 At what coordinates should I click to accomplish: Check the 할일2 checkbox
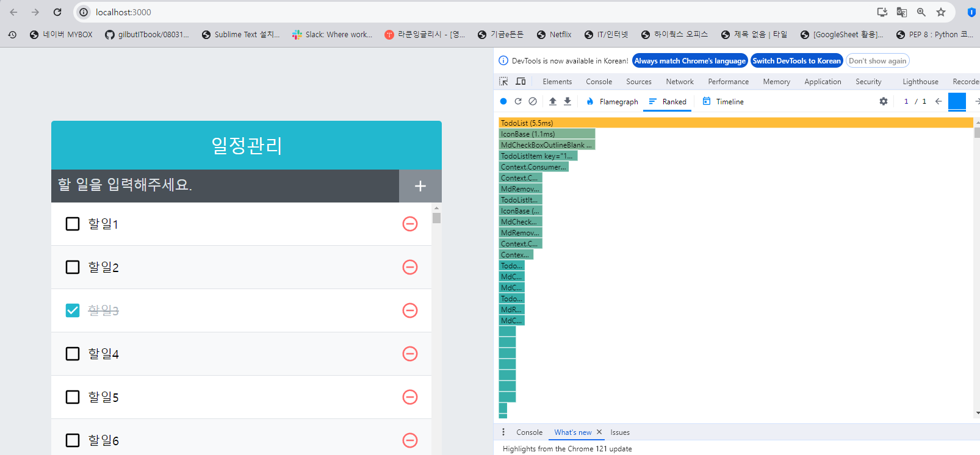pos(73,267)
